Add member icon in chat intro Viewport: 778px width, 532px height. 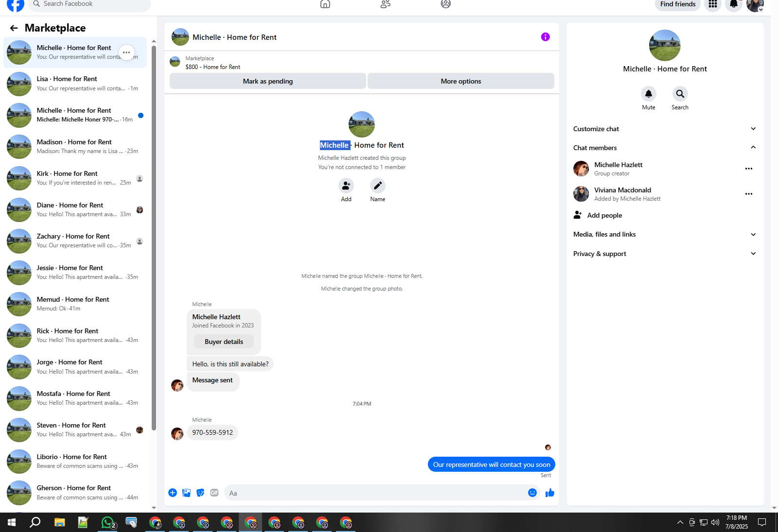[x=346, y=186]
